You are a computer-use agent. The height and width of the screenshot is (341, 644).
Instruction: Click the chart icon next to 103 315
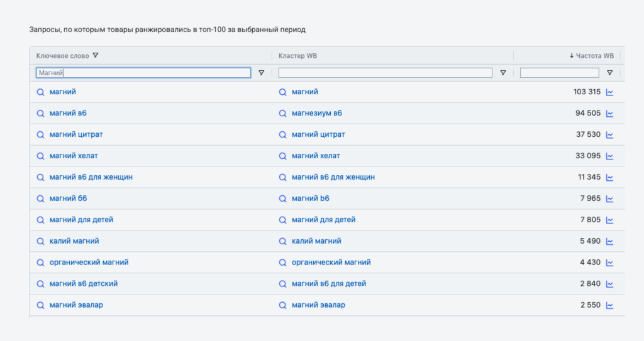(609, 92)
